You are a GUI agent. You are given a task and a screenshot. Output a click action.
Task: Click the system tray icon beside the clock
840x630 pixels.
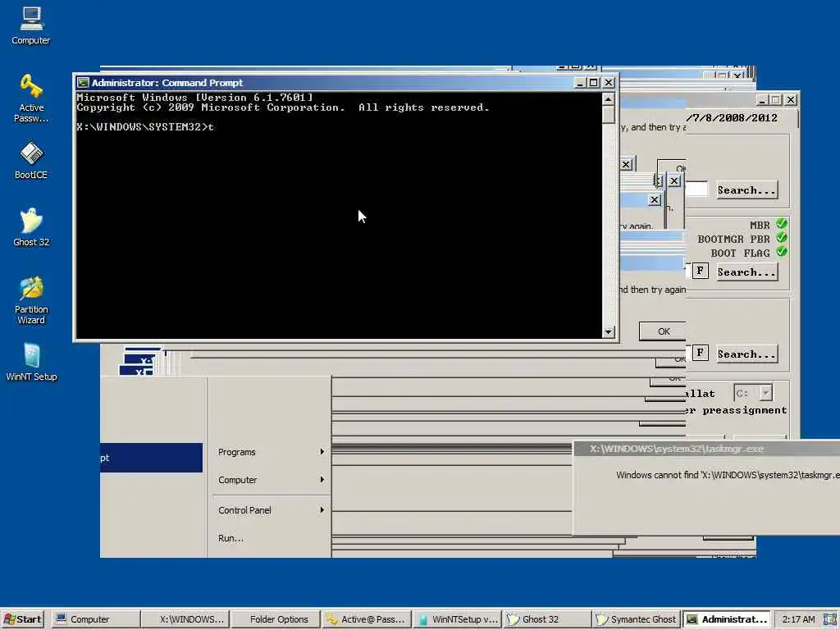[830, 619]
